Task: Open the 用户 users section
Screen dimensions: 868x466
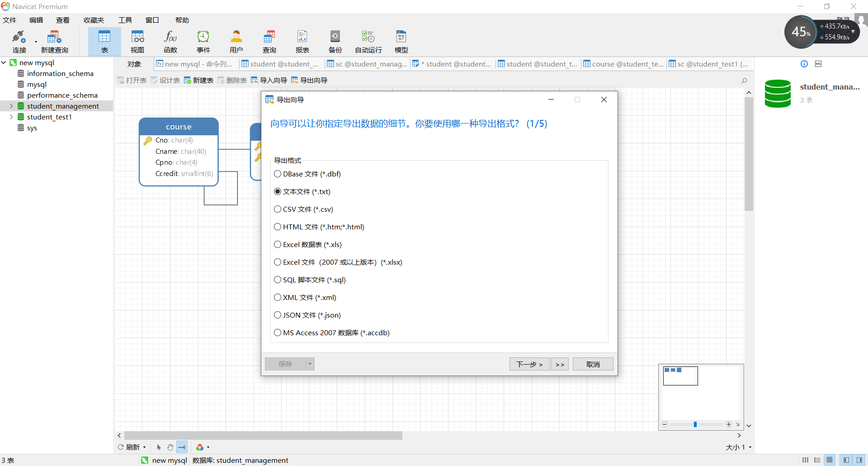Action: coord(236,41)
